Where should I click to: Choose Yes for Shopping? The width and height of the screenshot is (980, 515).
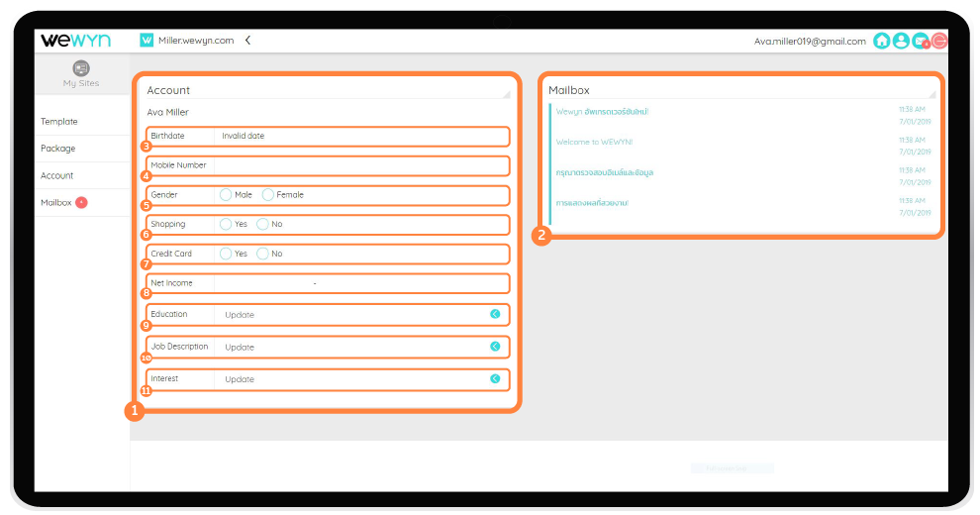click(226, 224)
